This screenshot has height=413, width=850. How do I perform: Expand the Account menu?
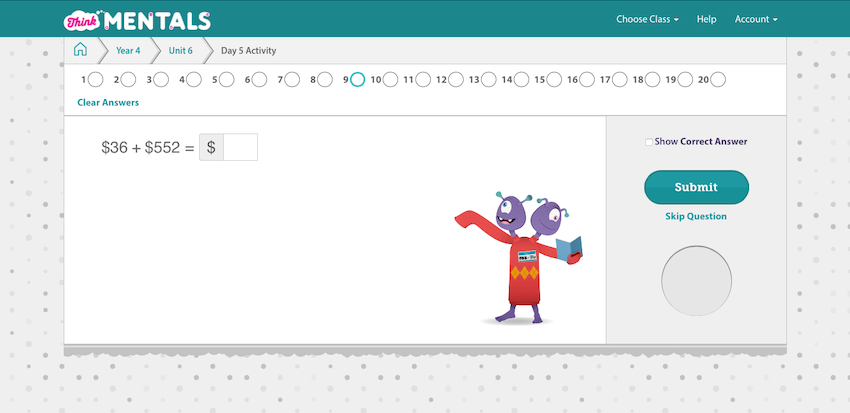[755, 19]
